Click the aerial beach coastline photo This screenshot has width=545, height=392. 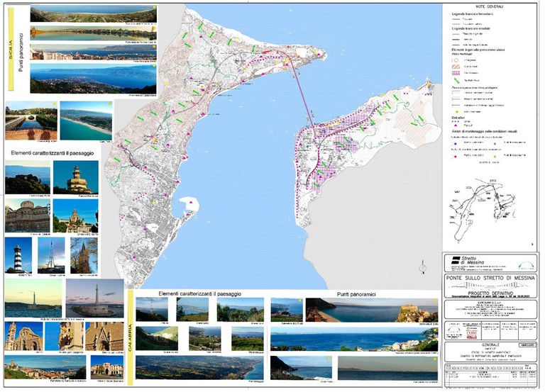point(86,121)
